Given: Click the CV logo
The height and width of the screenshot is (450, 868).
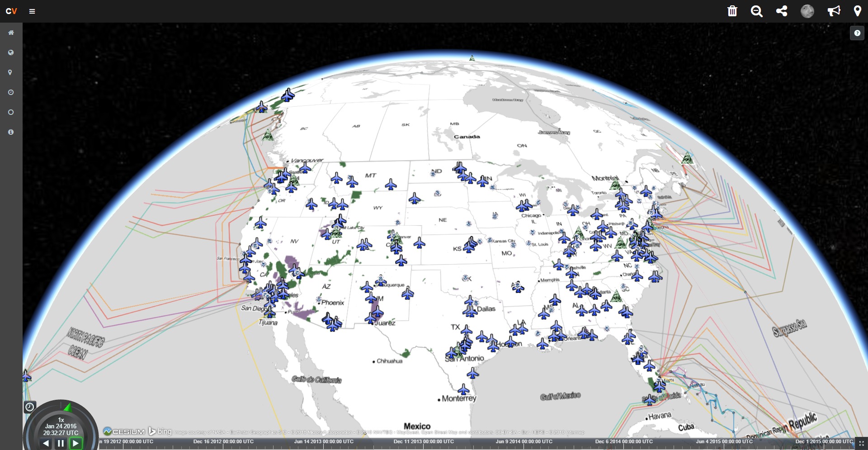Looking at the screenshot, I should 11,11.
